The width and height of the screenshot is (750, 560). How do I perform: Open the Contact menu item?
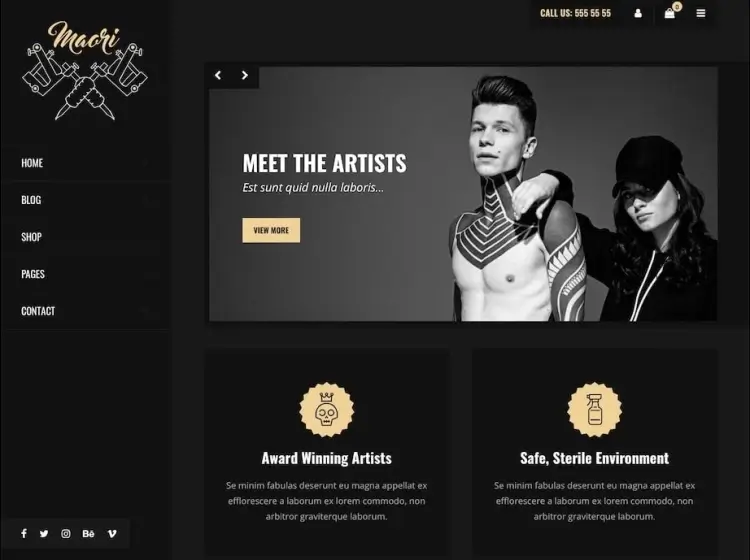coord(38,311)
